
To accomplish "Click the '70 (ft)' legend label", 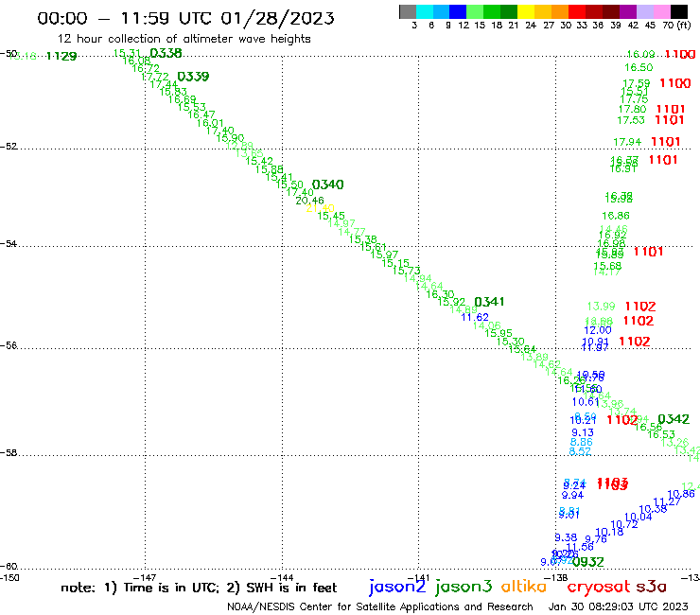I will [676, 26].
